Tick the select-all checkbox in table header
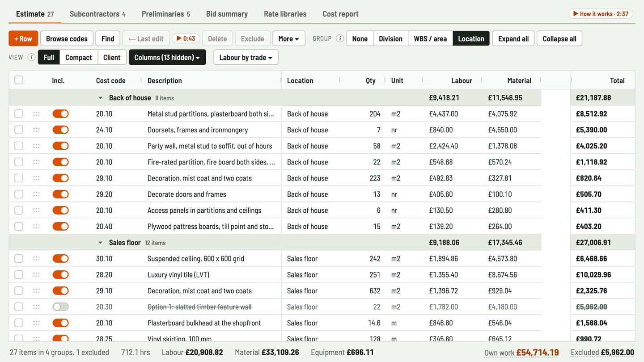This screenshot has height=362, width=644. click(19, 80)
